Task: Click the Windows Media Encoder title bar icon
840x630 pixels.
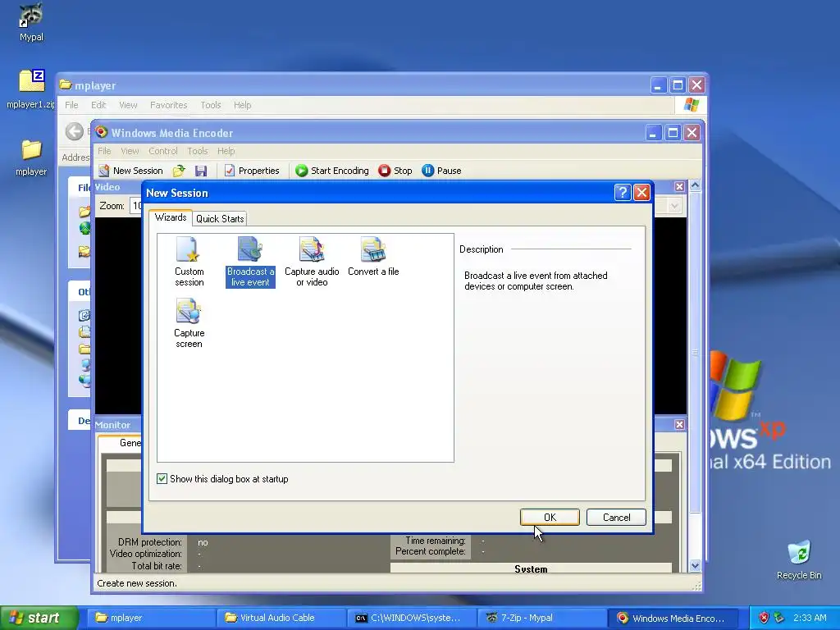Action: click(x=101, y=132)
